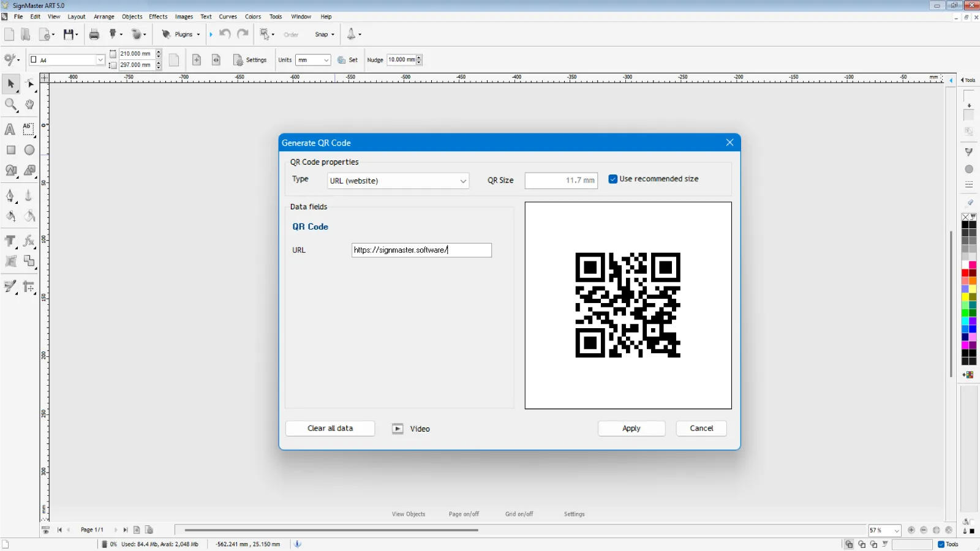Go to last page navigation arrow
Screen dimensions: 980x551
[126, 530]
